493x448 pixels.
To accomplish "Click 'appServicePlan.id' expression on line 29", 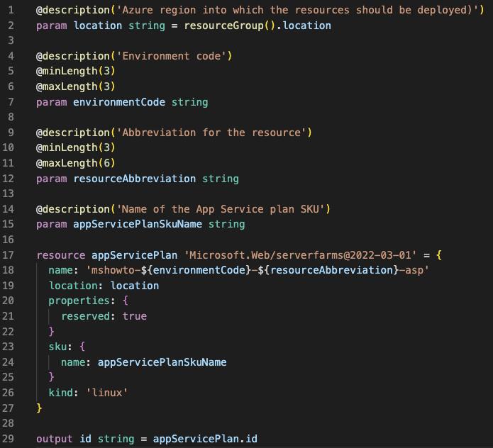I will click(205, 439).
